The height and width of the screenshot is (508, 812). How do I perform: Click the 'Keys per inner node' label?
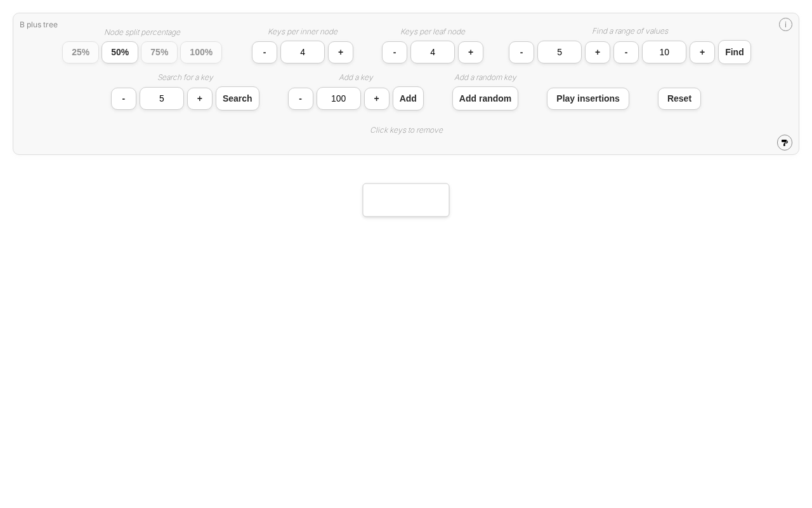coord(303,32)
